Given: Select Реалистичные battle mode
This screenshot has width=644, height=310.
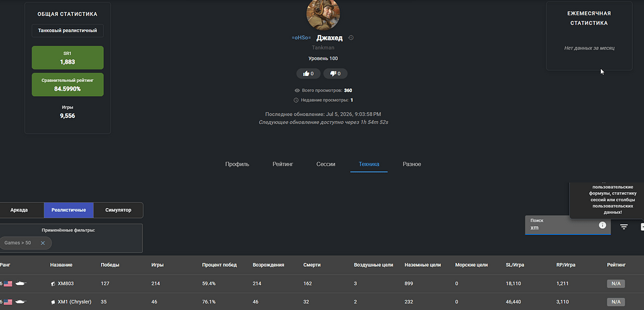Looking at the screenshot, I should (x=68, y=210).
